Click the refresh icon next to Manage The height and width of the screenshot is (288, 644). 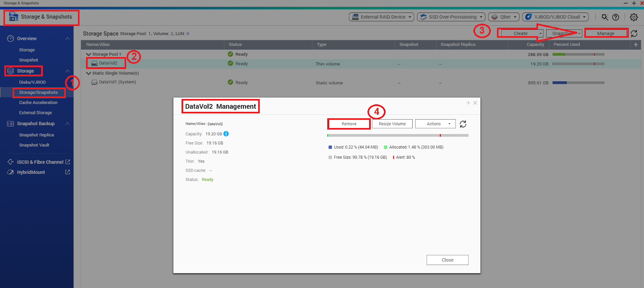[x=634, y=34]
